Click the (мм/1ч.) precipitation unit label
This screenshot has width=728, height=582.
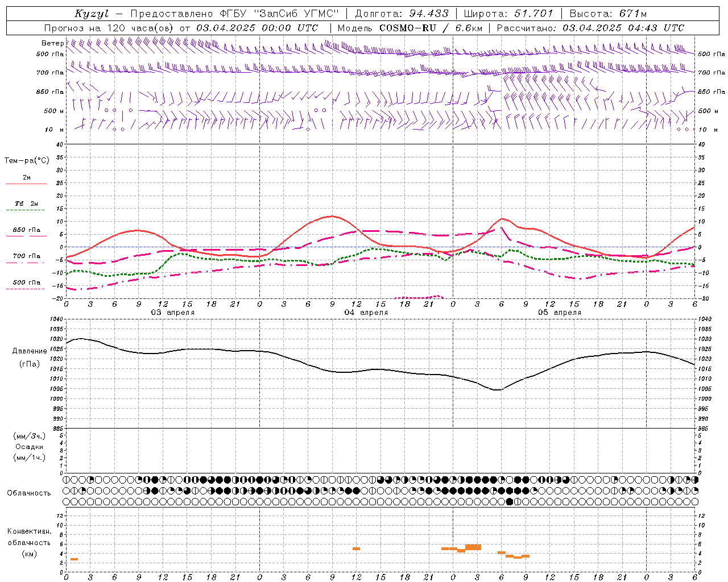30,458
